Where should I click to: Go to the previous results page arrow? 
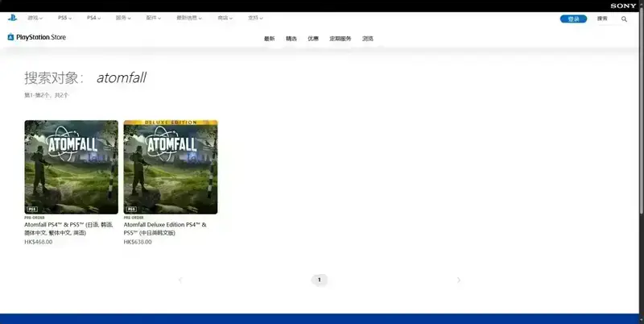point(180,280)
